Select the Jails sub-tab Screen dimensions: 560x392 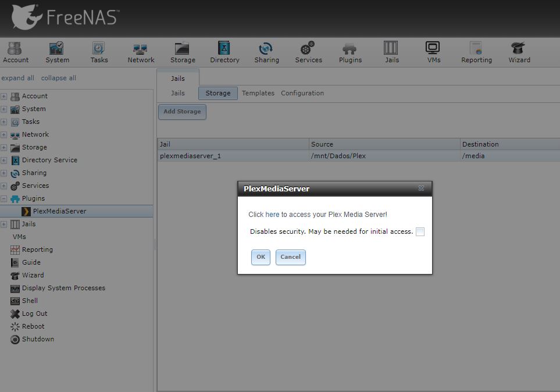pyautogui.click(x=178, y=93)
